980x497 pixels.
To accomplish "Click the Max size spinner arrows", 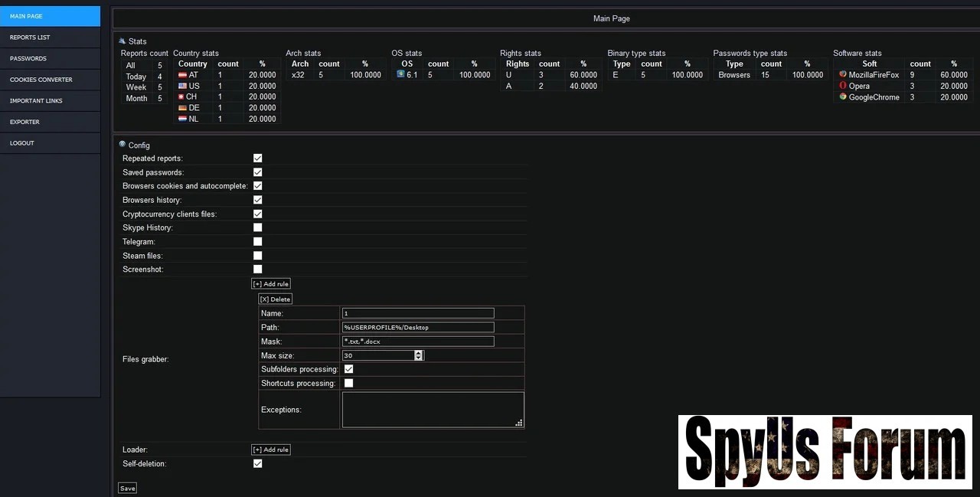I will [x=418, y=355].
